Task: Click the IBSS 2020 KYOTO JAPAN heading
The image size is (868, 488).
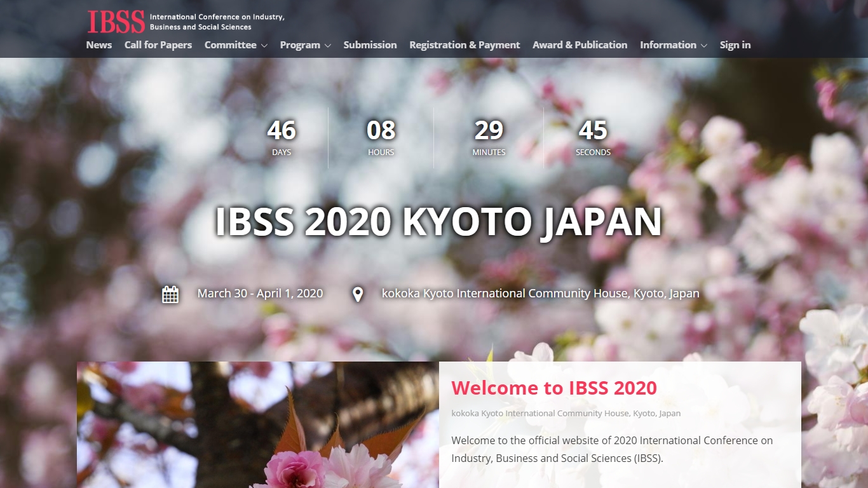Action: tap(438, 222)
